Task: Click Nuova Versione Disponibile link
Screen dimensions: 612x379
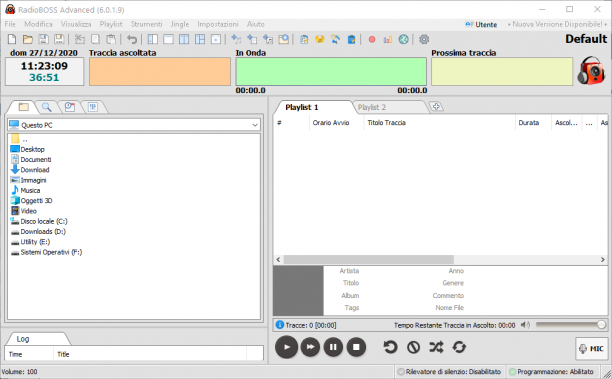Action: [557, 24]
